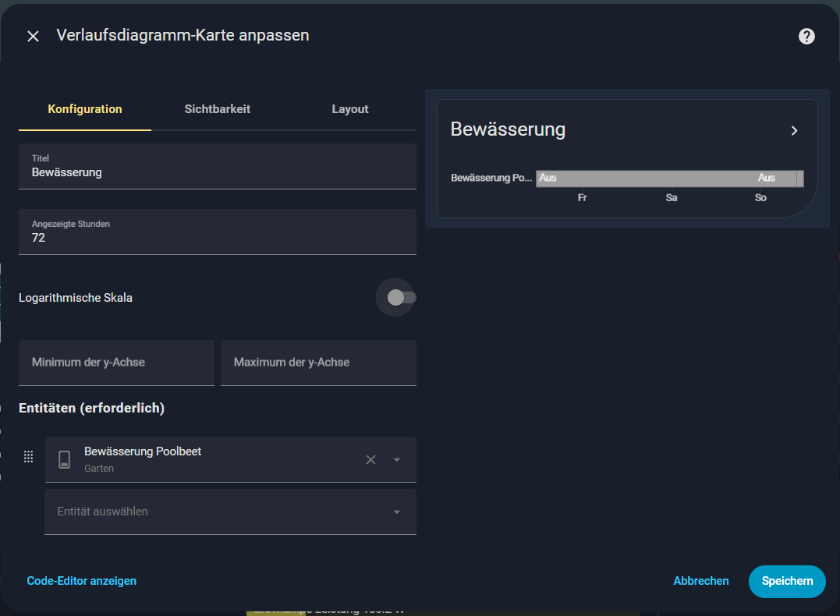Open Code-Editor anzeigen link
Image resolution: width=840 pixels, height=616 pixels.
[82, 581]
